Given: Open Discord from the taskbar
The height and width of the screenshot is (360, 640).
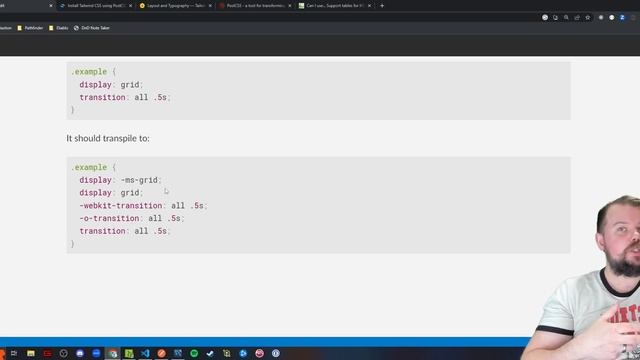Looking at the screenshot, I should [80, 353].
